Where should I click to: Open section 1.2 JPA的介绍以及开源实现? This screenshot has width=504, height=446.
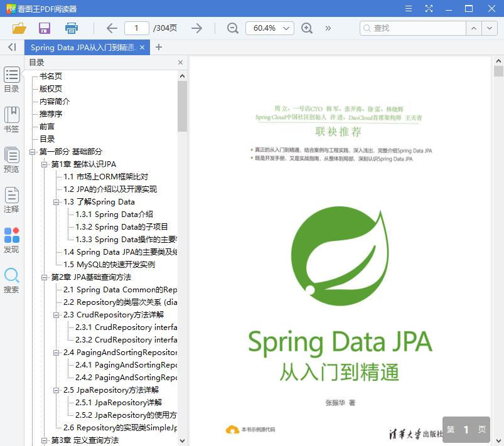(110, 189)
